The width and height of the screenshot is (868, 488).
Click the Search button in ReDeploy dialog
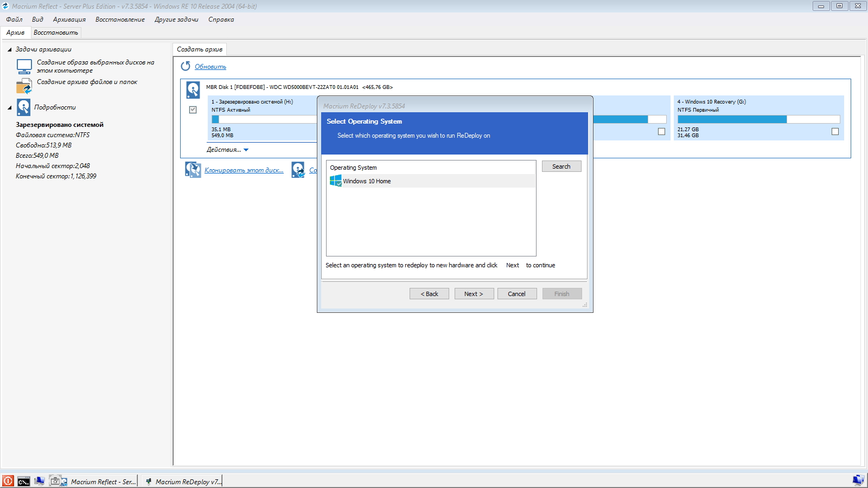pos(561,166)
